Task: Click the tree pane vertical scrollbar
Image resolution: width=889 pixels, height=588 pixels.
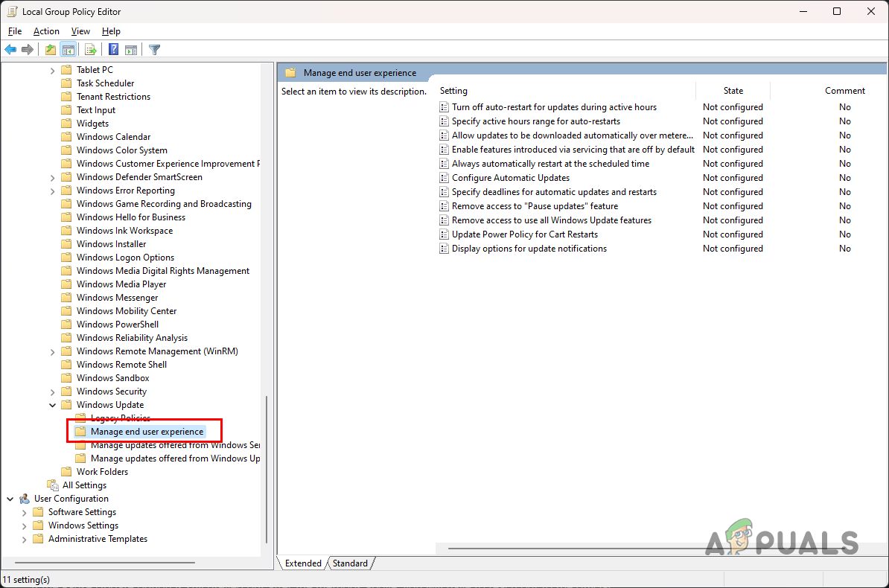Action: point(267,470)
